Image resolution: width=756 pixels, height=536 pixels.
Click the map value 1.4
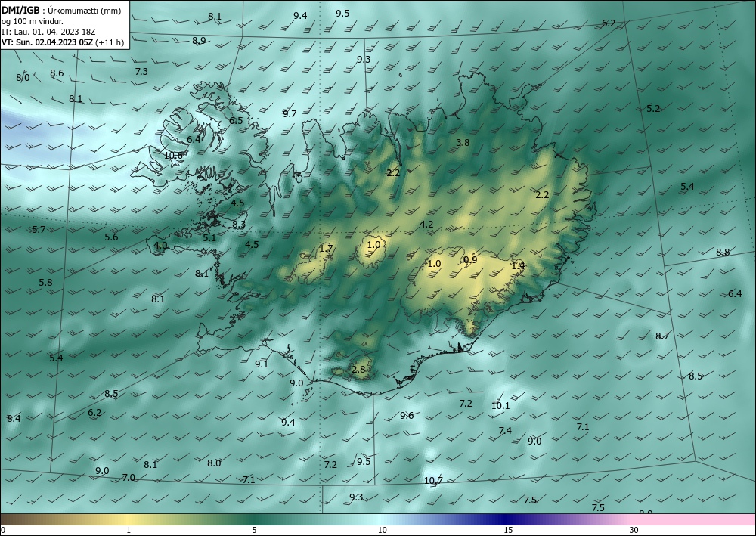pos(519,266)
